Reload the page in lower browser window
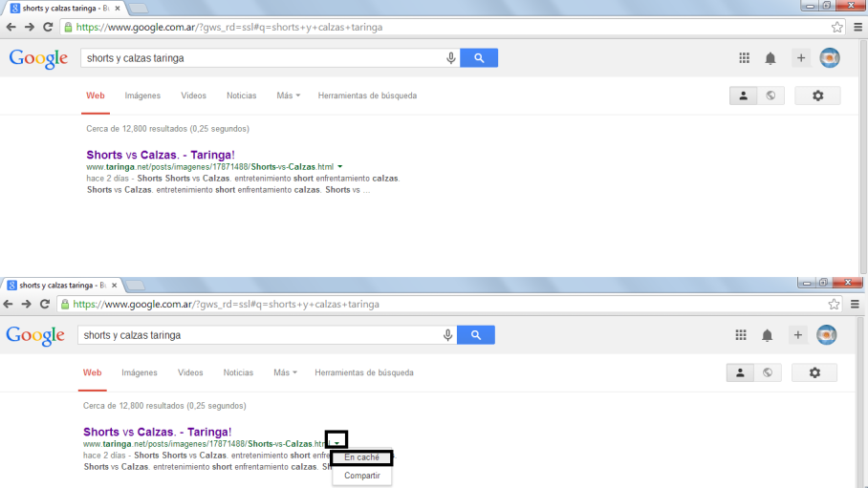The height and width of the screenshot is (488, 868). [45, 305]
